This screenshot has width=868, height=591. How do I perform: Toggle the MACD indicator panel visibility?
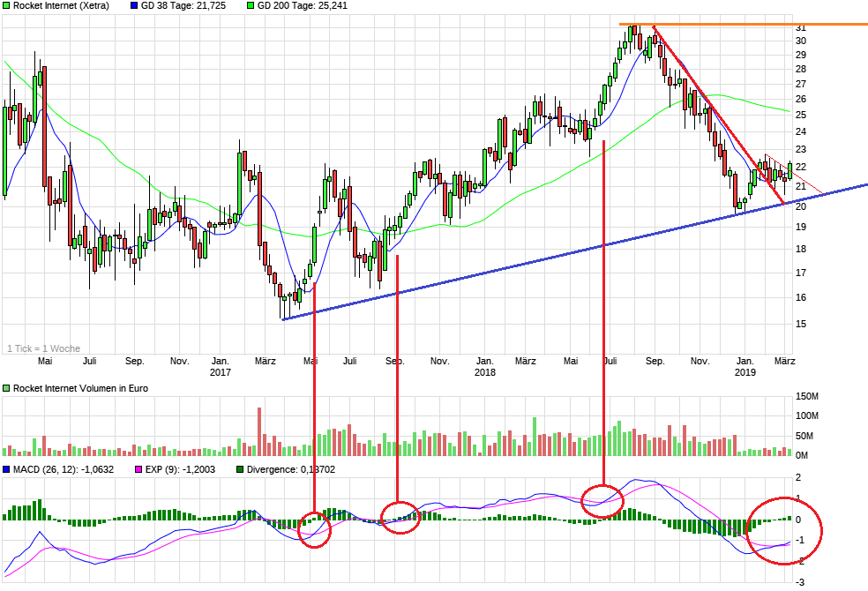[7, 468]
